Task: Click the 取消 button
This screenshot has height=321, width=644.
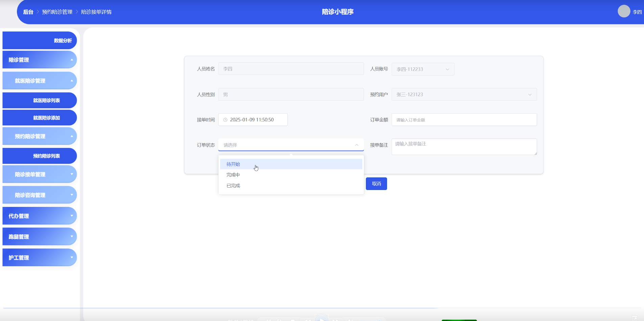Action: [376, 184]
